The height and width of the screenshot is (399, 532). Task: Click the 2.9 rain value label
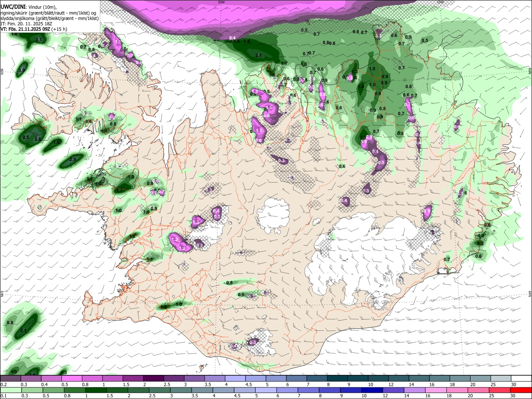pos(73,159)
